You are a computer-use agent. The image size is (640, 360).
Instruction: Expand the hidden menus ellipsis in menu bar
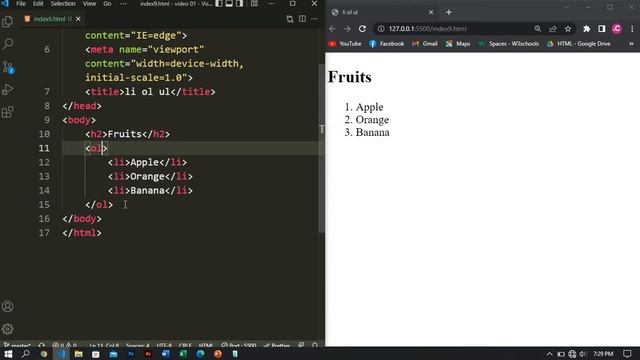[x=123, y=4]
